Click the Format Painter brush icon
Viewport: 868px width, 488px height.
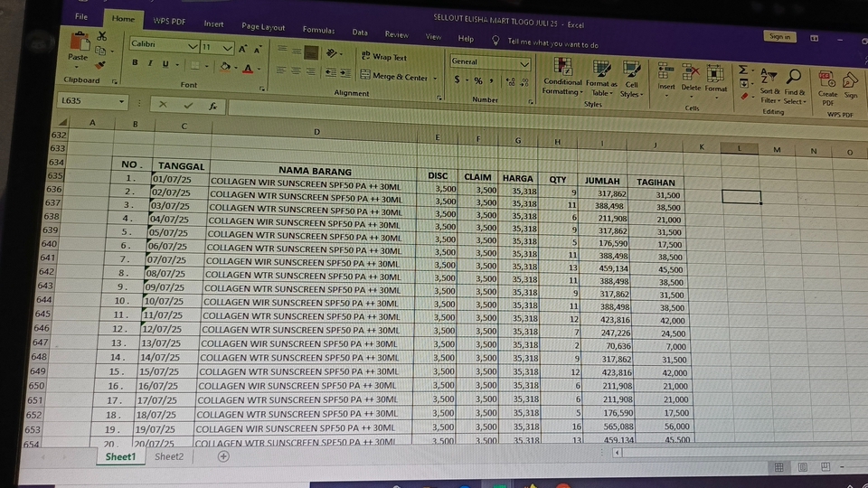pyautogui.click(x=100, y=65)
